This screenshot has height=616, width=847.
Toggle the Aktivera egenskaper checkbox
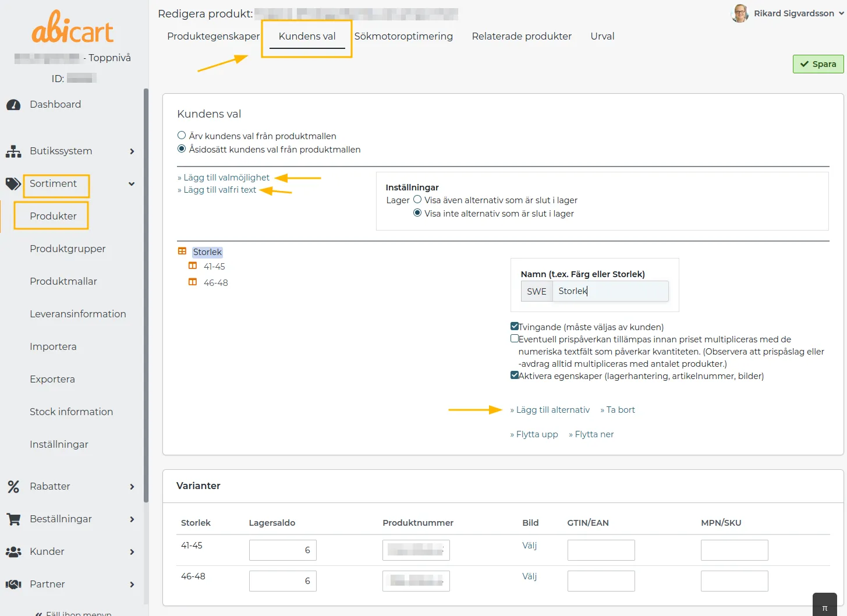(515, 376)
